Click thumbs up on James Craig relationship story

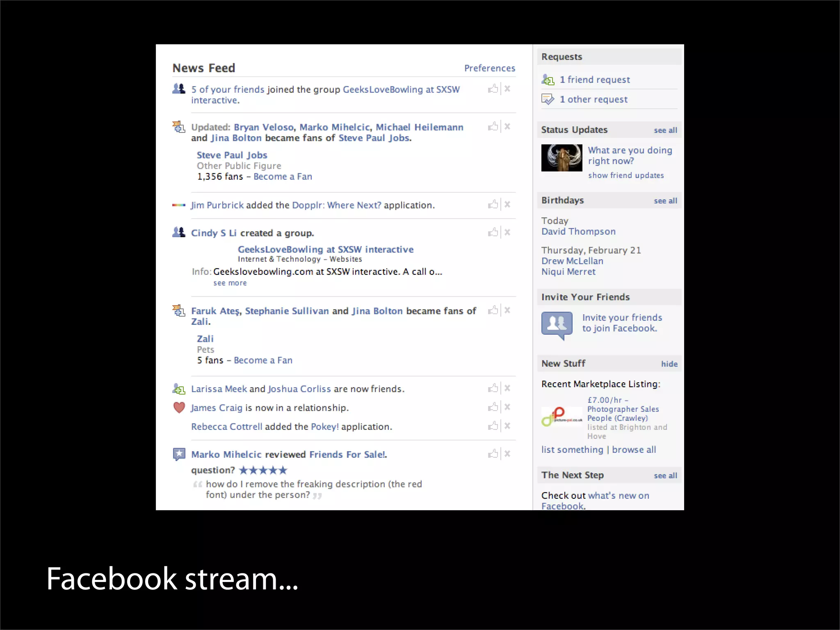click(x=493, y=407)
